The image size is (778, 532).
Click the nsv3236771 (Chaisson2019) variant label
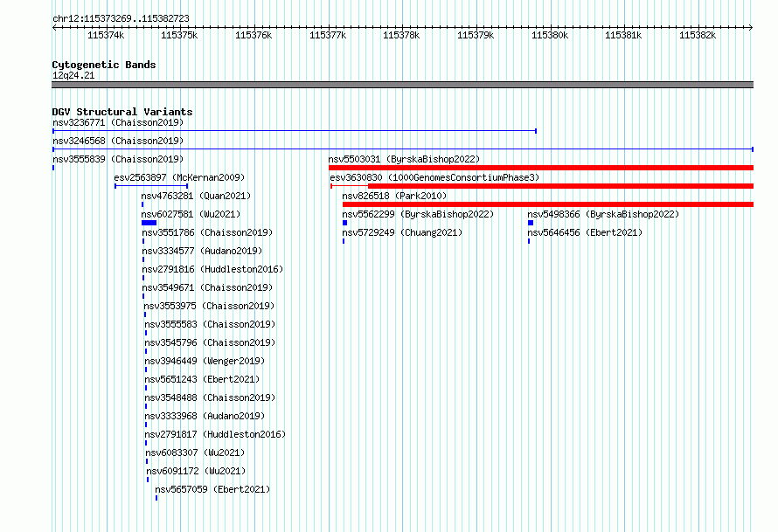118,122
